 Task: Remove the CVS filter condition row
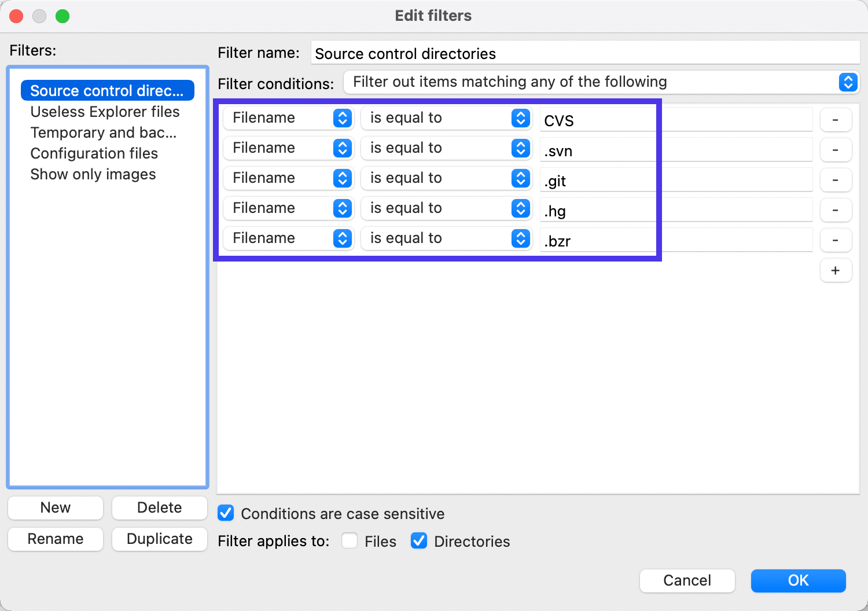[836, 120]
